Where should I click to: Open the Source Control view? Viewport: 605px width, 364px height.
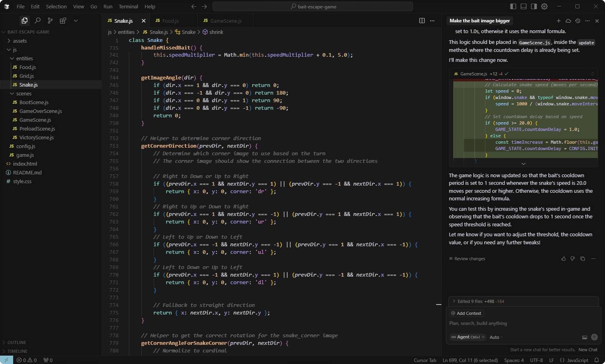coord(50,20)
